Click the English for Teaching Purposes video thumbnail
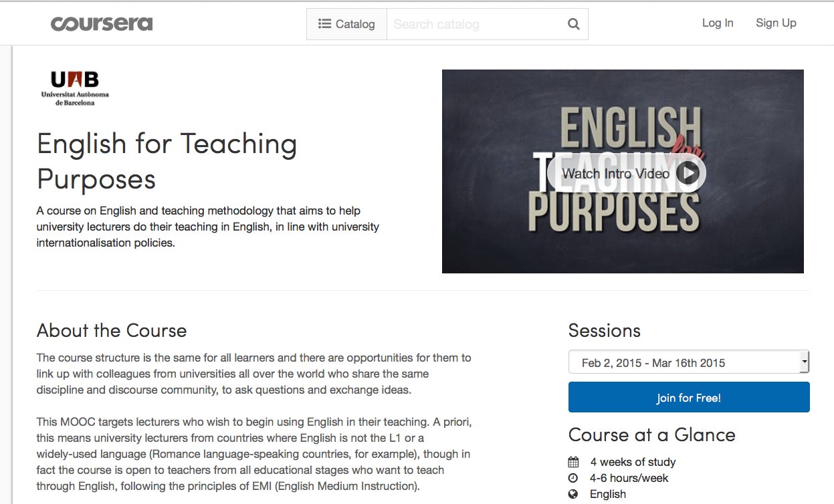 point(623,171)
